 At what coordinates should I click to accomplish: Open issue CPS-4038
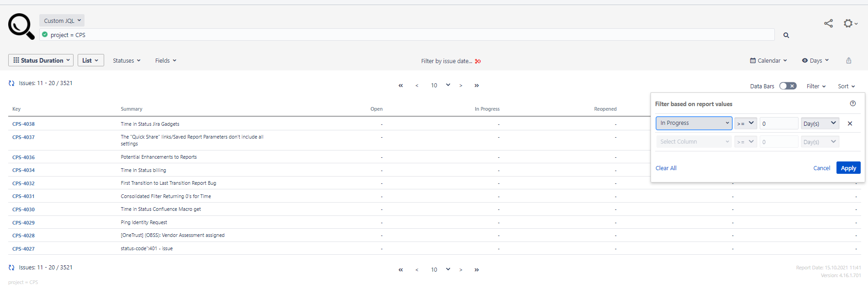23,124
